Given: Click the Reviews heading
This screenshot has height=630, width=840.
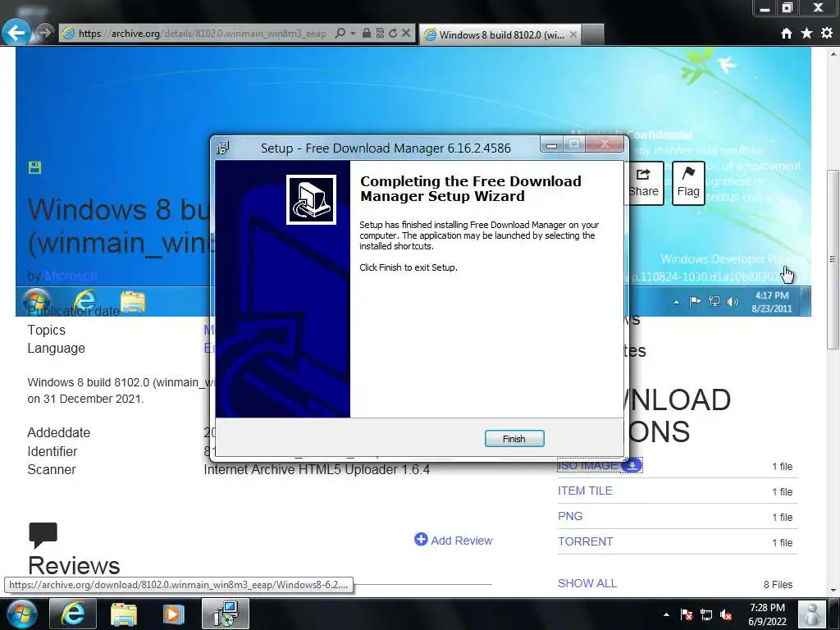Looking at the screenshot, I should (74, 565).
